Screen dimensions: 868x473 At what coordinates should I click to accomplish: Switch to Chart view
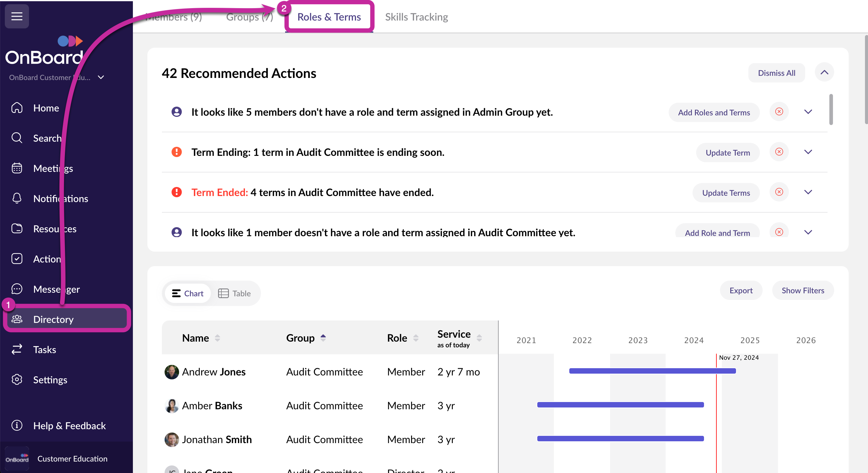point(188,293)
